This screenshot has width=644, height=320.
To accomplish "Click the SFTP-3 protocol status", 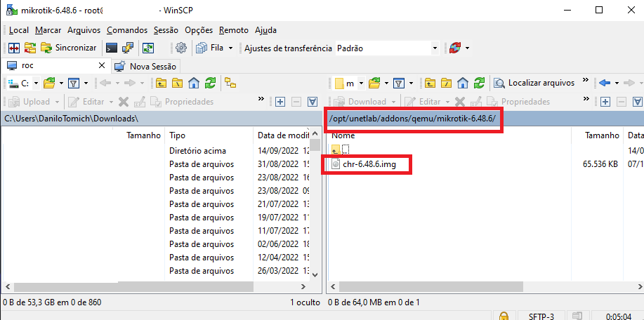I will [541, 316].
